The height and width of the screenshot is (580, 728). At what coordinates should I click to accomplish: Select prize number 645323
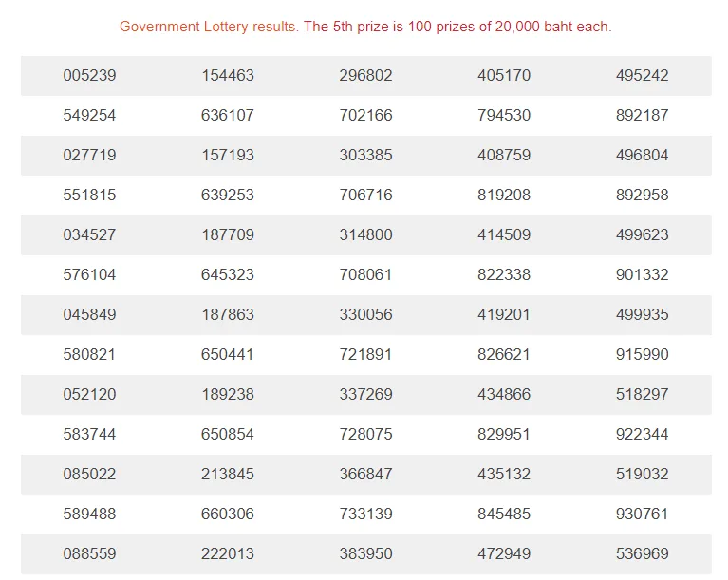[x=228, y=275]
